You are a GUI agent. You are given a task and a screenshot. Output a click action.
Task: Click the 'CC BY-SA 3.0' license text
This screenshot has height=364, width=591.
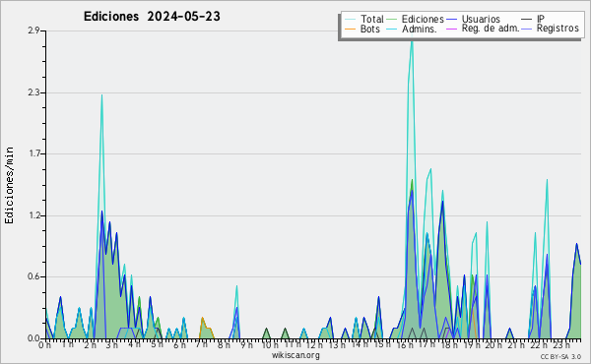[x=560, y=357]
